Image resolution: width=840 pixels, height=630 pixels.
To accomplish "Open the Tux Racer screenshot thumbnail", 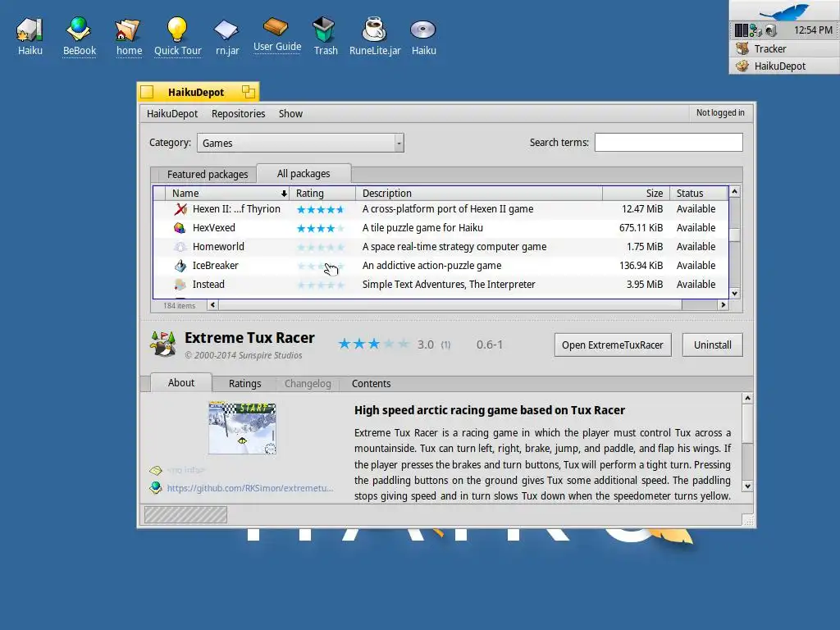I will [x=242, y=428].
